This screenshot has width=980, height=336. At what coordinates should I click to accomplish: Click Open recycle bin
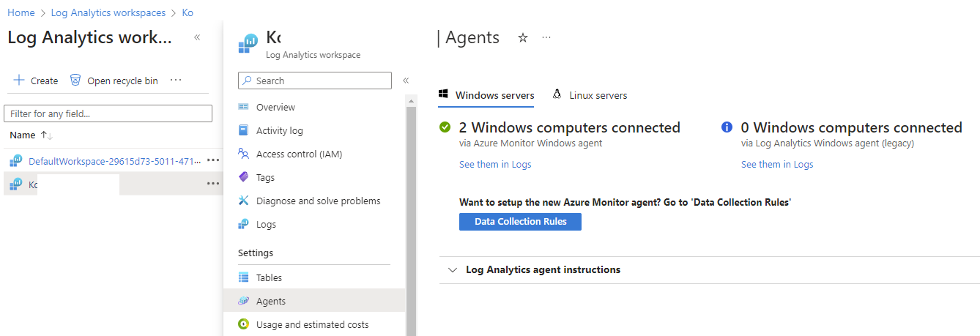pos(114,81)
